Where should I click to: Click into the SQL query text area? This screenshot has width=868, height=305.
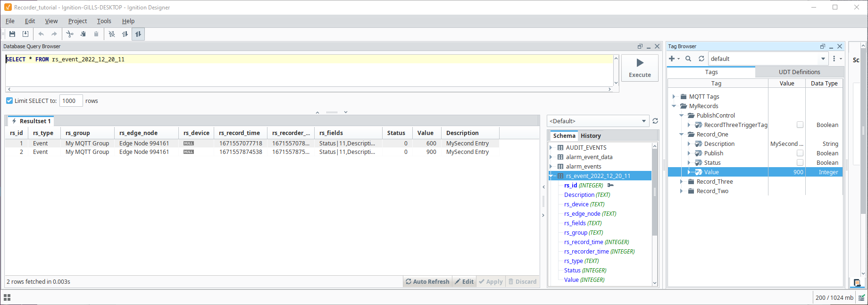coord(309,70)
